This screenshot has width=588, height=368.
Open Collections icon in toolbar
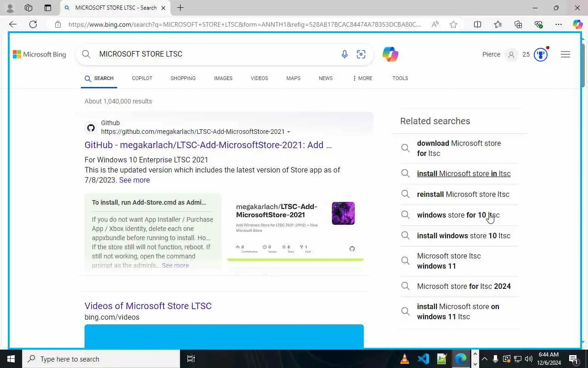click(518, 24)
